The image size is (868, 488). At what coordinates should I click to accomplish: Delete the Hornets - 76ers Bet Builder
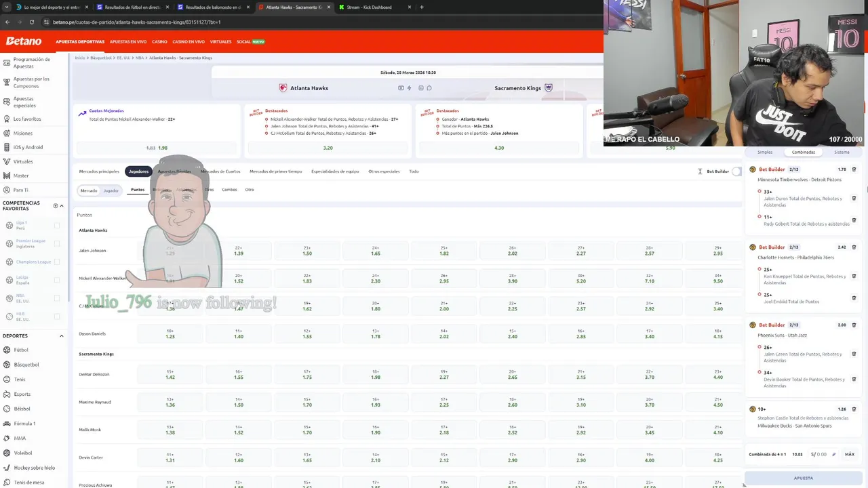(x=854, y=247)
